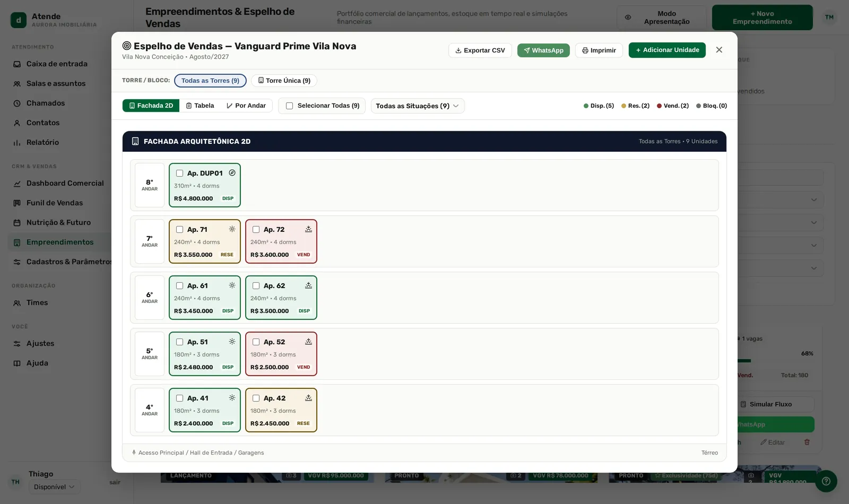Open the help question-mark bubble
This screenshot has width=849, height=504.
point(826,481)
